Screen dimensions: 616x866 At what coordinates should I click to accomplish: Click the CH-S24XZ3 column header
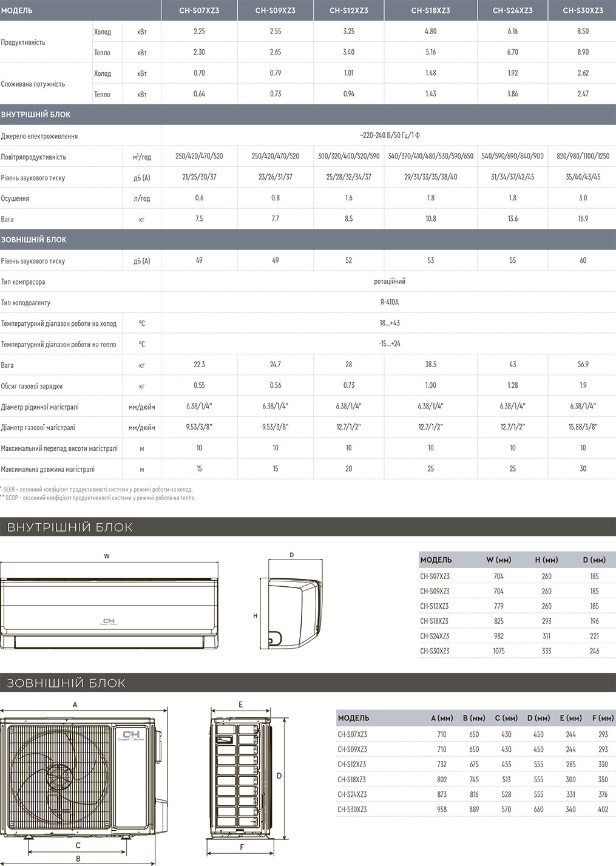pos(513,10)
